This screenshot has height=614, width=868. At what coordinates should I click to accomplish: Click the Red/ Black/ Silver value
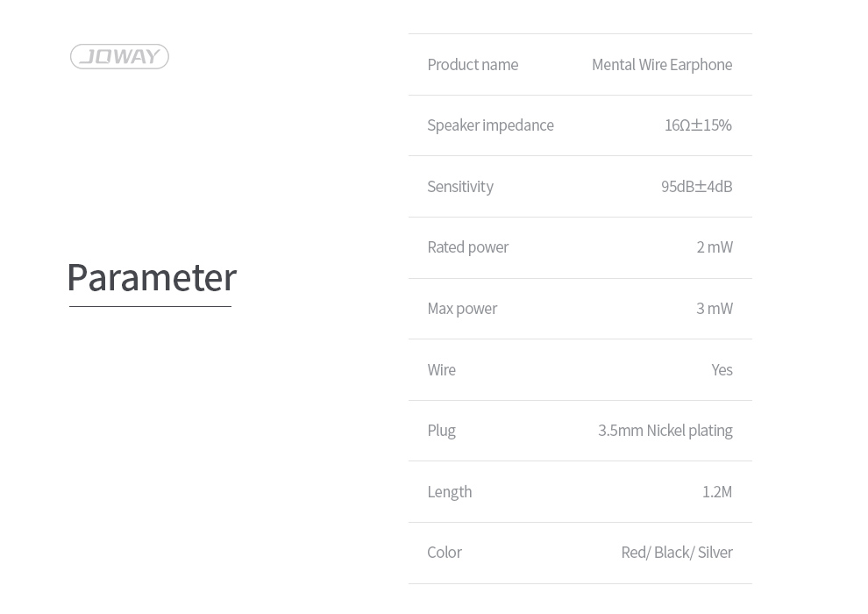point(677,553)
